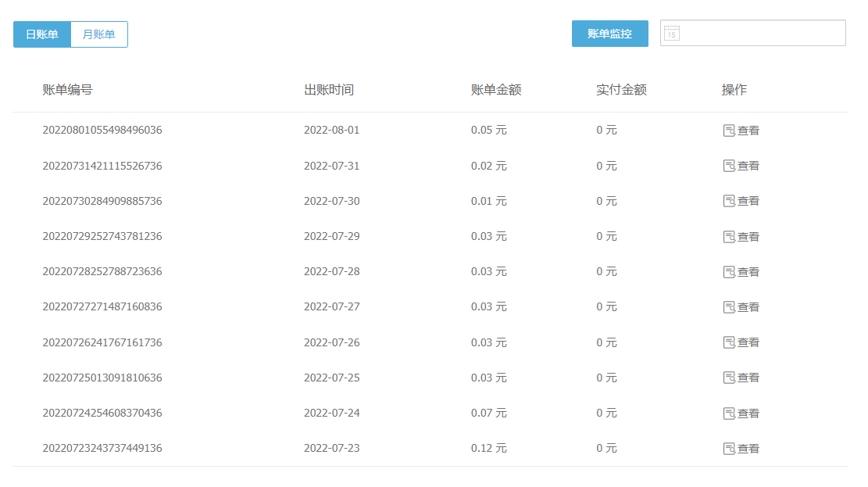Click the document icon on the 2022-07-31 row
The width and height of the screenshot is (868, 487).
pyautogui.click(x=730, y=165)
